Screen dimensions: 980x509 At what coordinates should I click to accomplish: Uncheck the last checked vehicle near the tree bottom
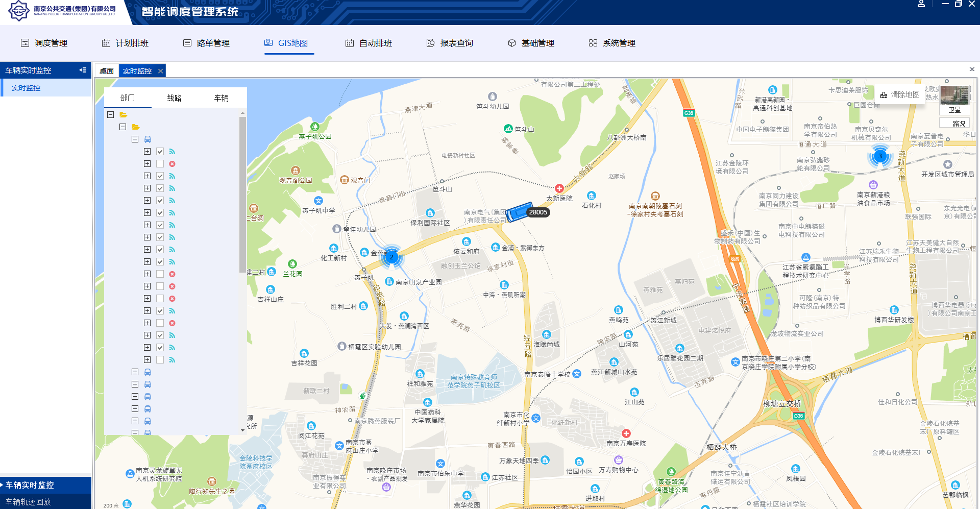160,347
